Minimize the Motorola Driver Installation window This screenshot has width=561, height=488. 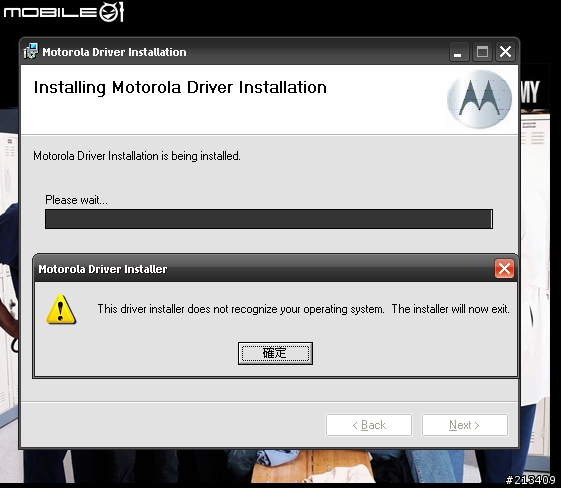pyautogui.click(x=459, y=52)
